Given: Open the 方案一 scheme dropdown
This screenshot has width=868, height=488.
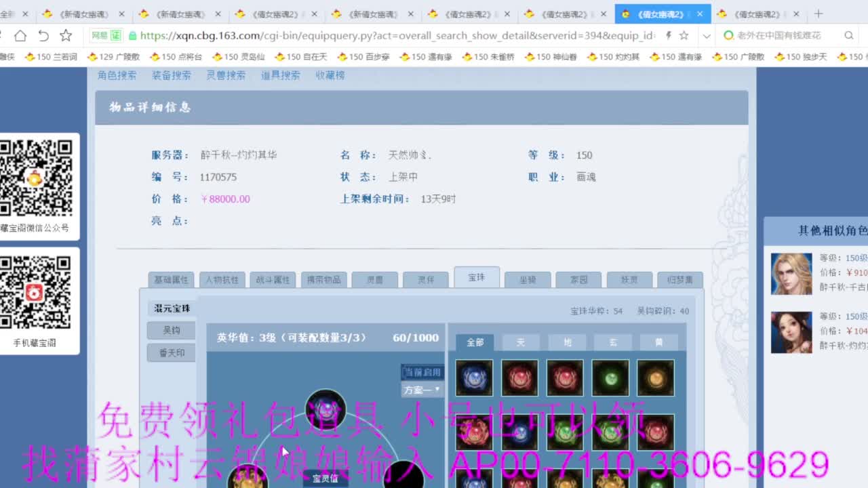Looking at the screenshot, I should click(422, 390).
